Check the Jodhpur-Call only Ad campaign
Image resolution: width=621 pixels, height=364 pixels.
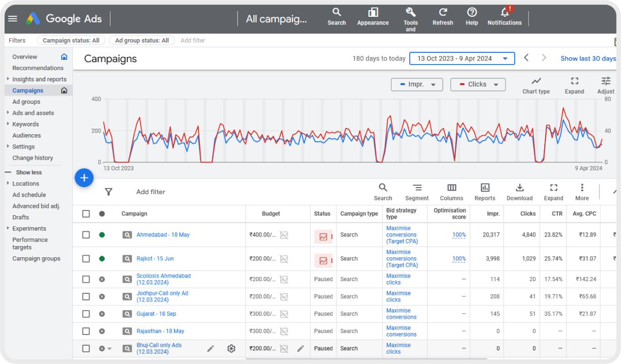[86, 296]
